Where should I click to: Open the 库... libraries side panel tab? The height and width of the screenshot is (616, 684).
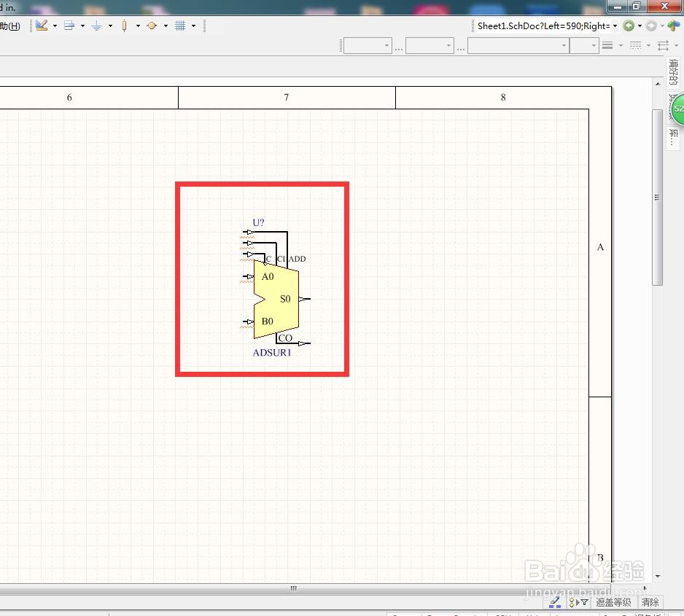[x=673, y=138]
